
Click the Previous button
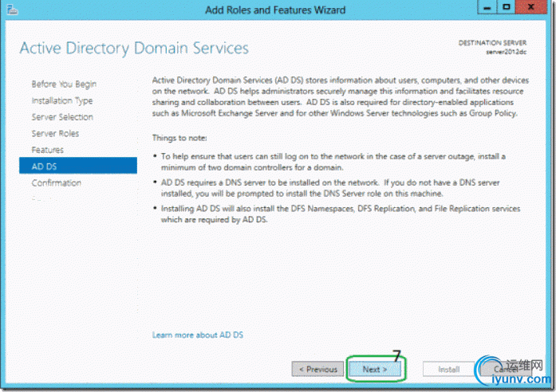coord(317,370)
